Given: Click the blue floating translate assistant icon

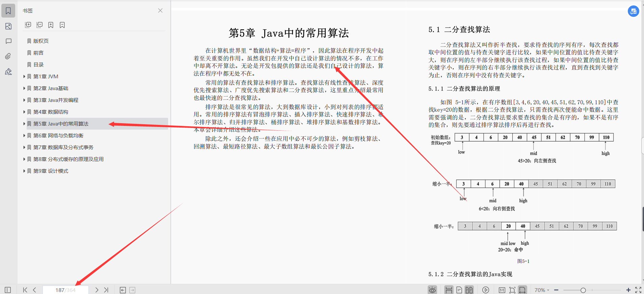Looking at the screenshot, I should pos(634,11).
